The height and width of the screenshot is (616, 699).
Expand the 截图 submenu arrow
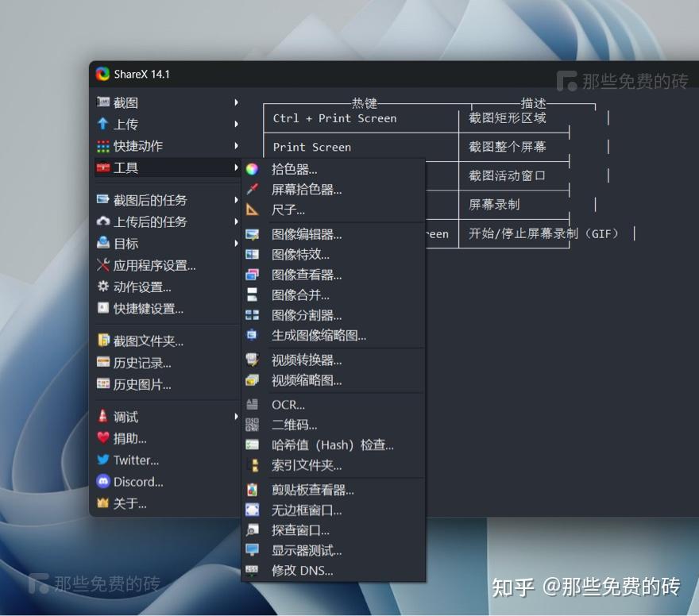pos(236,102)
